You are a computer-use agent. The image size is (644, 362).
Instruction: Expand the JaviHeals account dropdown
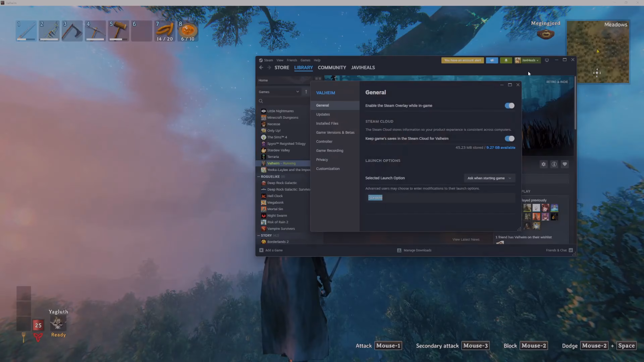pyautogui.click(x=528, y=60)
